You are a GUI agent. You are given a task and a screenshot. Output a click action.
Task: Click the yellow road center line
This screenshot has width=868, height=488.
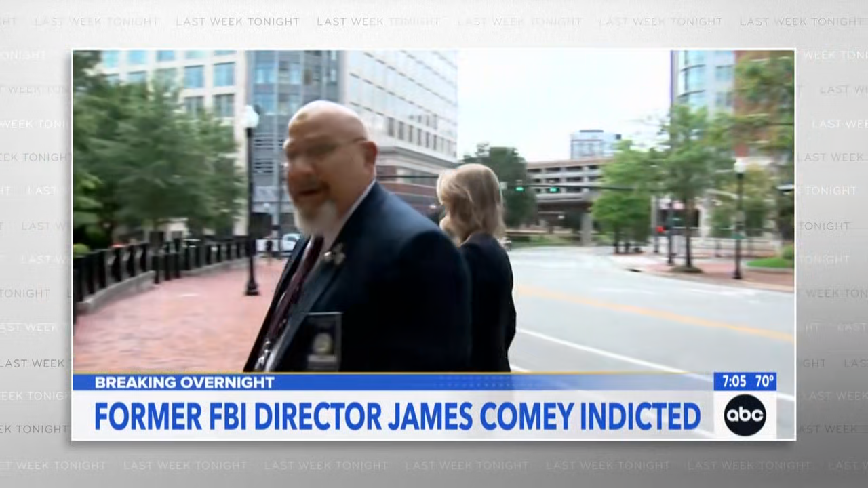tap(652, 313)
